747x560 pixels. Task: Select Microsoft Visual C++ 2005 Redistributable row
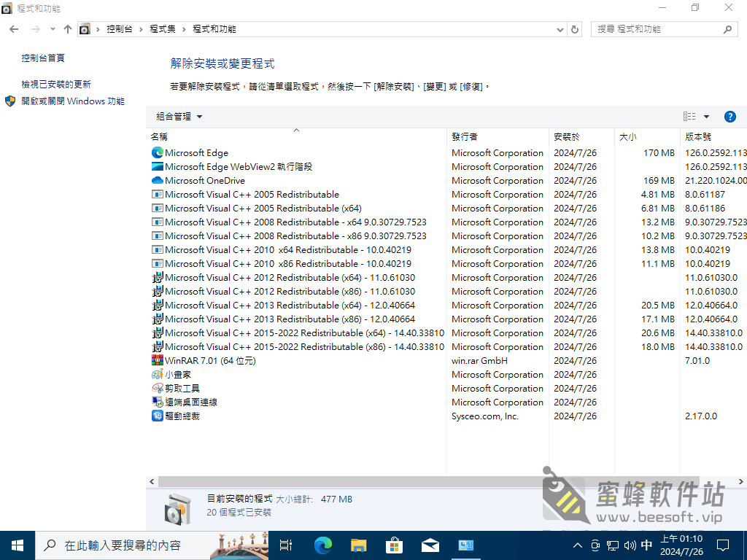click(x=447, y=194)
